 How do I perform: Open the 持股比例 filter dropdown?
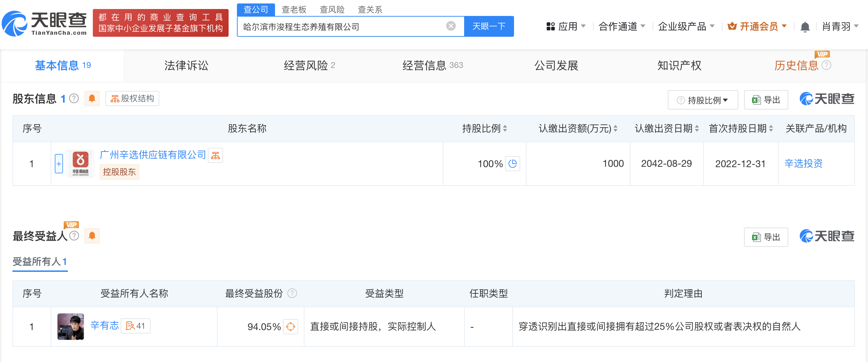(703, 100)
